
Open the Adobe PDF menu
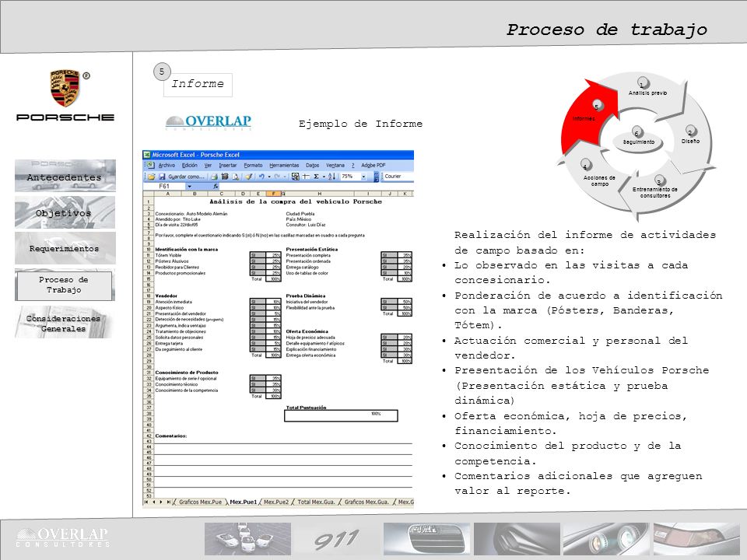pos(373,165)
